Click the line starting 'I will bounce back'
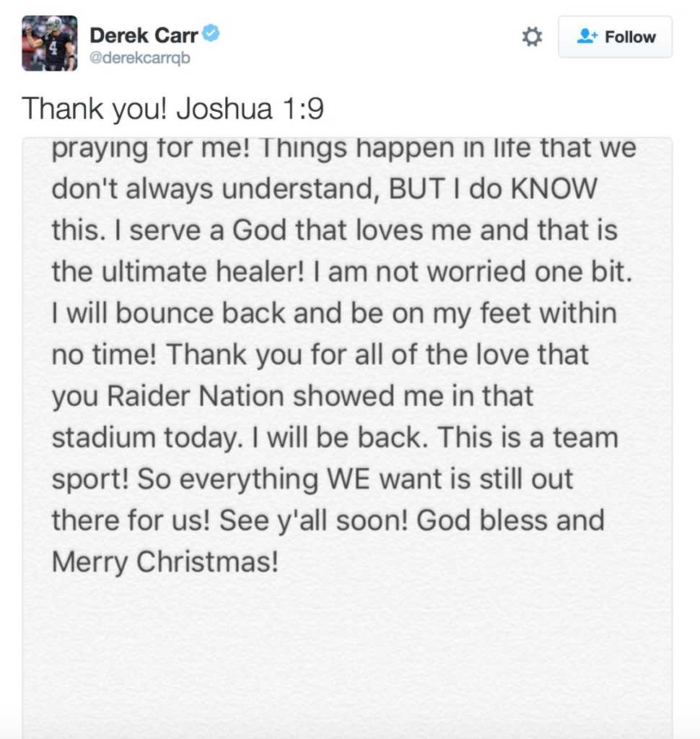The height and width of the screenshot is (739, 700). (x=334, y=313)
